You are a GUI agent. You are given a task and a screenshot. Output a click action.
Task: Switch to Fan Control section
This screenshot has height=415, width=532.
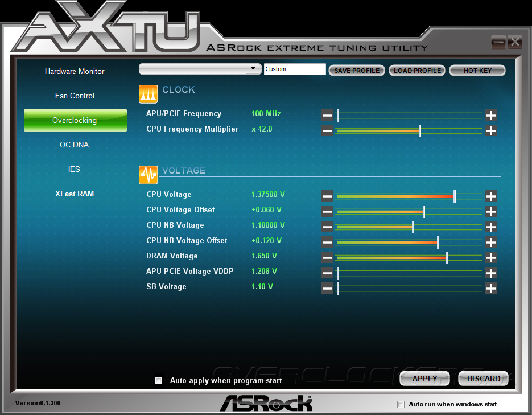tap(75, 96)
